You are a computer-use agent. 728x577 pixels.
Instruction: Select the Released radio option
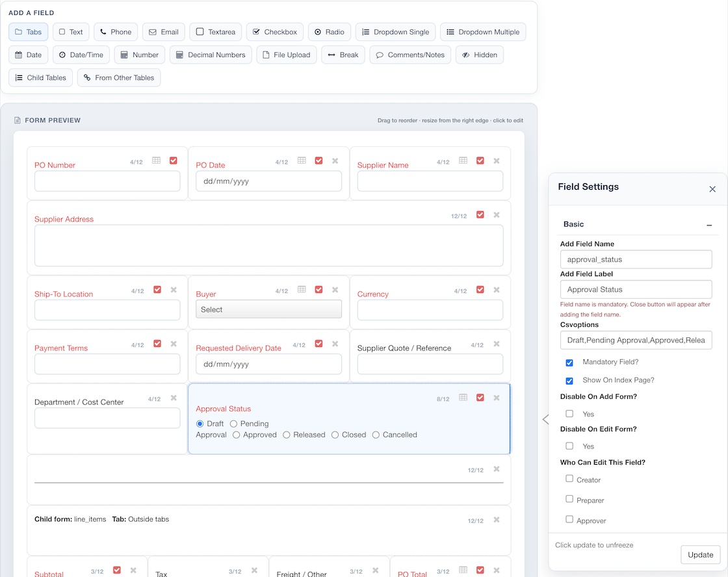pos(287,435)
